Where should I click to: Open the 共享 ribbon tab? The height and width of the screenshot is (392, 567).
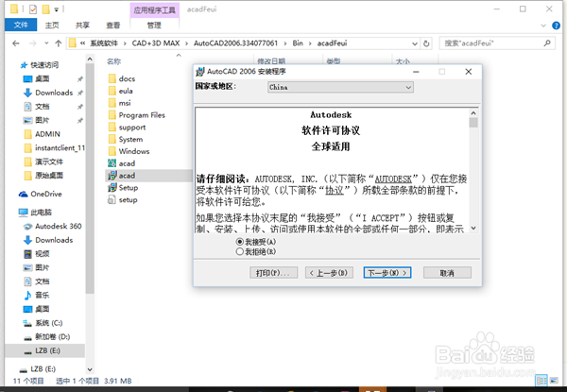click(82, 25)
